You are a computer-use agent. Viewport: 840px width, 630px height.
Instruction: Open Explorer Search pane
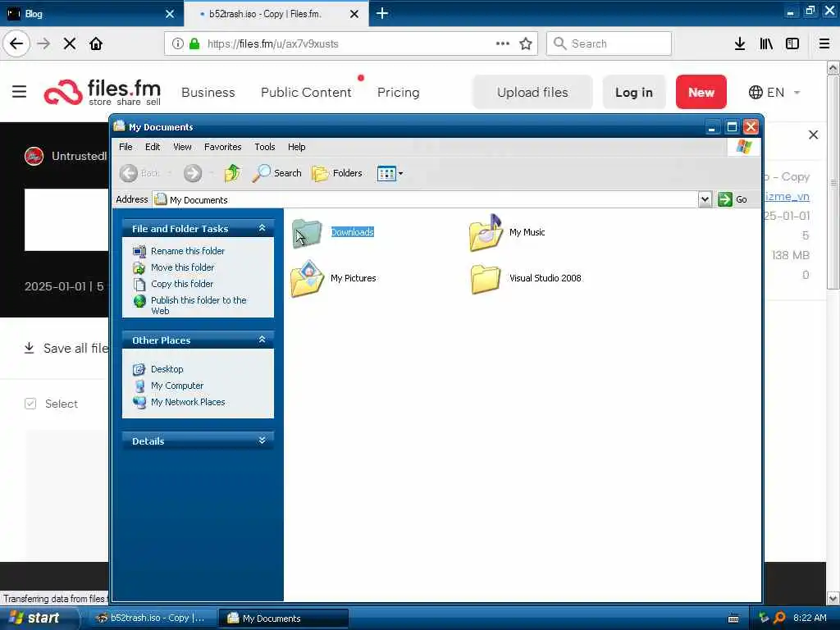click(x=276, y=173)
